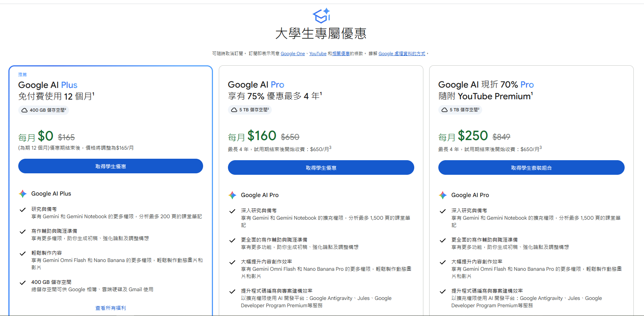Viewport: 644px width, 316px height.
Task: Click the Gemini star icon beside Google AI Plus
Action: point(23,194)
